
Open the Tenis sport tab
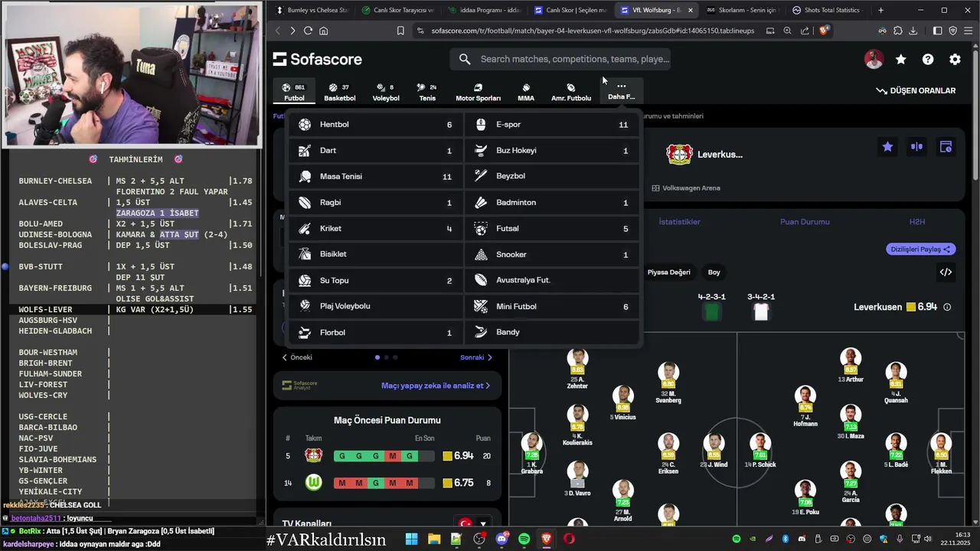coord(427,92)
